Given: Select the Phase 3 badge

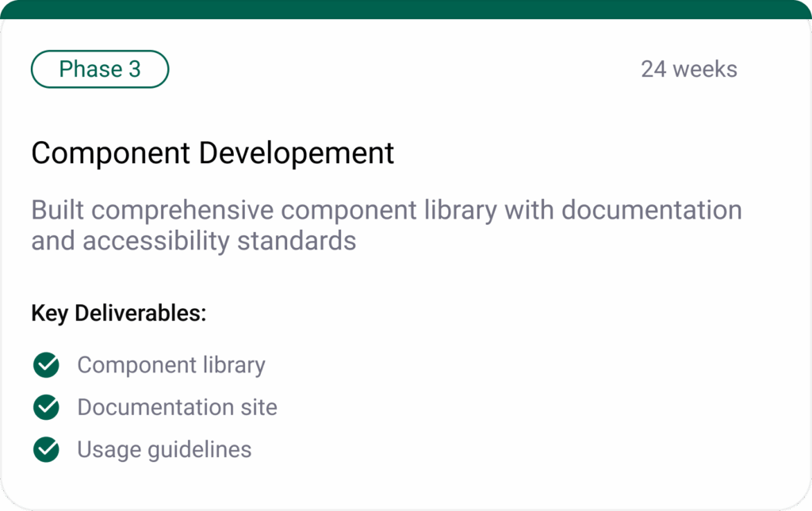Looking at the screenshot, I should 100,69.
